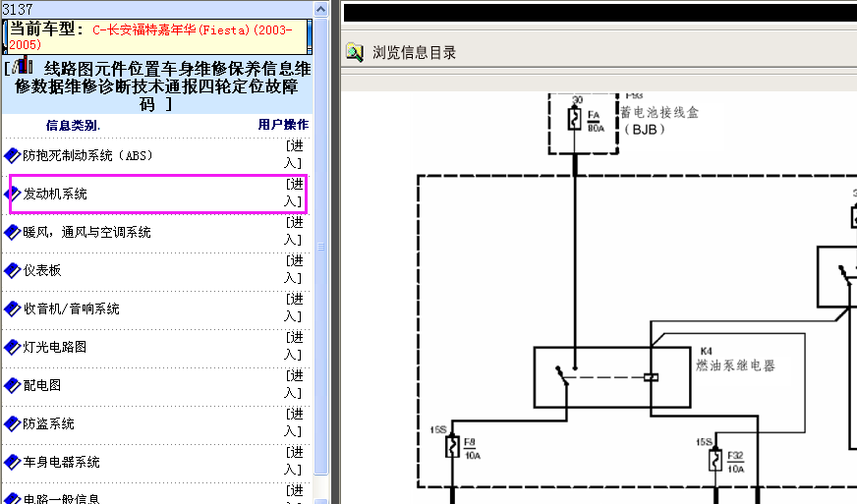Click the blue book icon for 灯光电路图

(12, 347)
